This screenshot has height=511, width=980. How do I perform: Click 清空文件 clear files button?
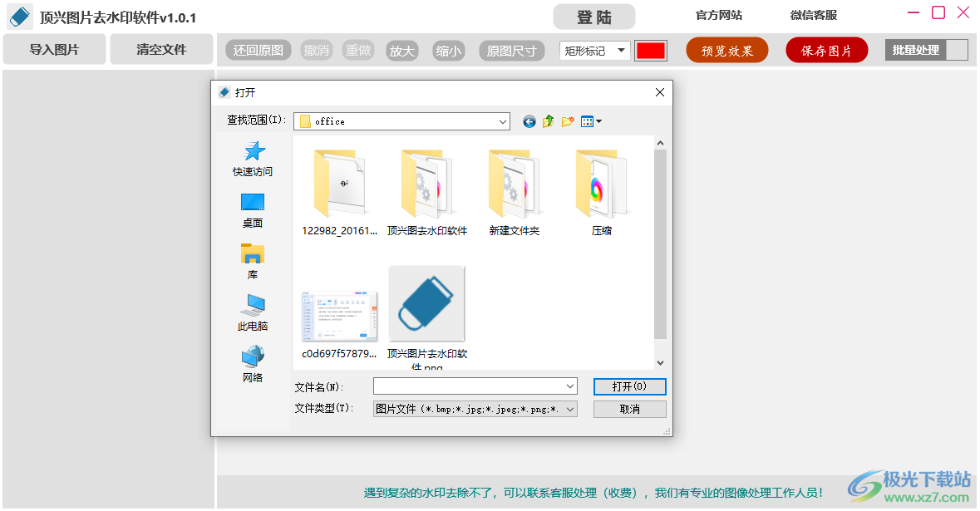[161, 49]
